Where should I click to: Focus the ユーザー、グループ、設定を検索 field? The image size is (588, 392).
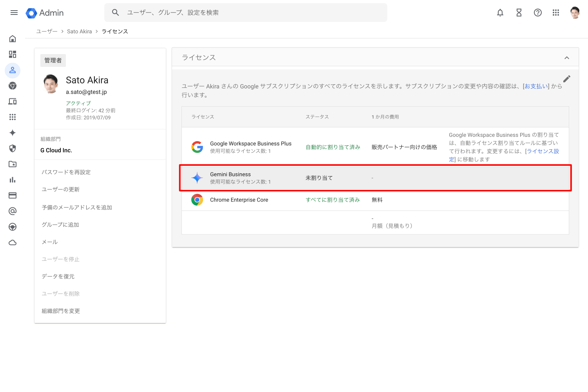(245, 13)
